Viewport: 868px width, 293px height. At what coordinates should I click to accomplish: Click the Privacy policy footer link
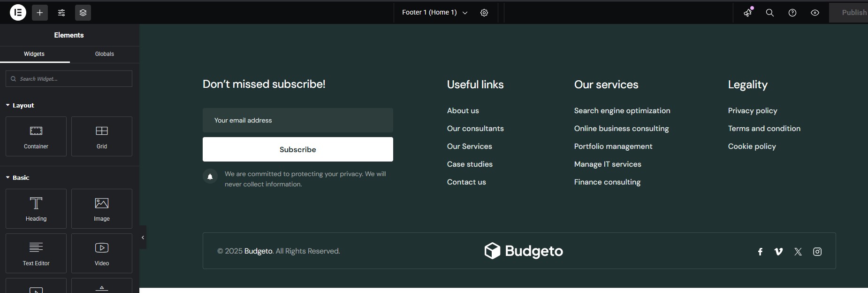(x=752, y=111)
